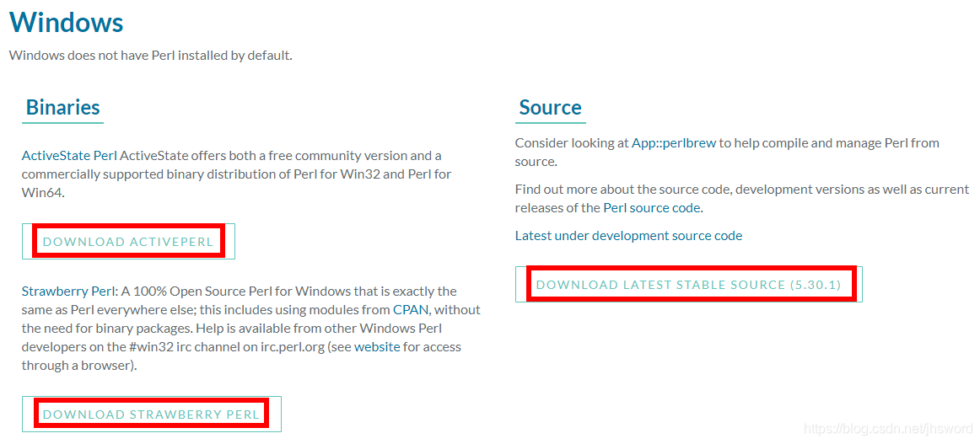The image size is (980, 444).
Task: Download the latest stable source (5.30.1)
Action: (688, 285)
